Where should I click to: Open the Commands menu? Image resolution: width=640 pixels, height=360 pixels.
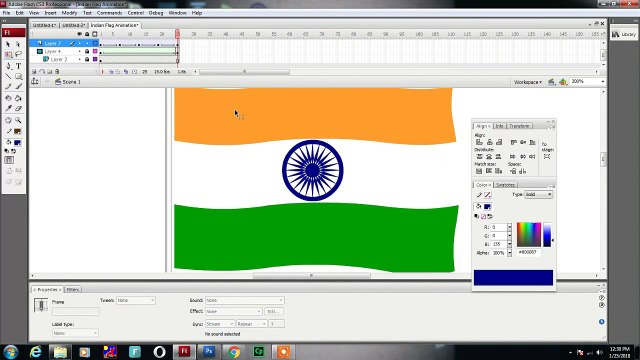(109, 13)
